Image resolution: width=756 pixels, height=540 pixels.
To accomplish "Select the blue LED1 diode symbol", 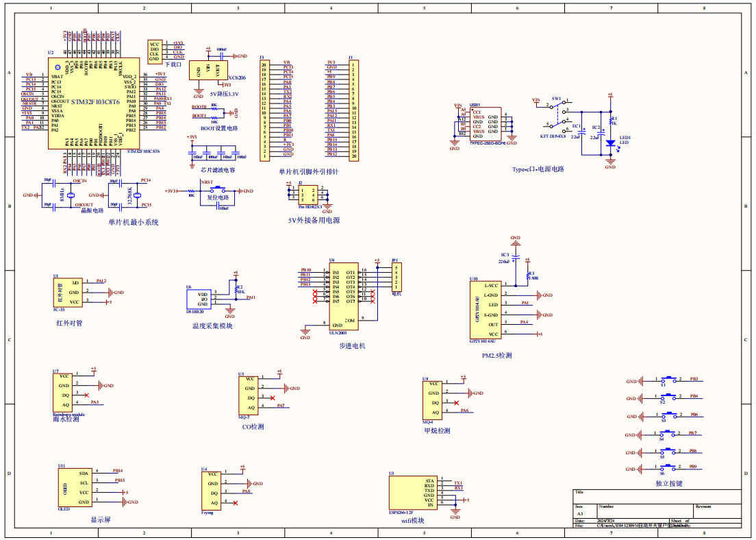I will coord(609,143).
